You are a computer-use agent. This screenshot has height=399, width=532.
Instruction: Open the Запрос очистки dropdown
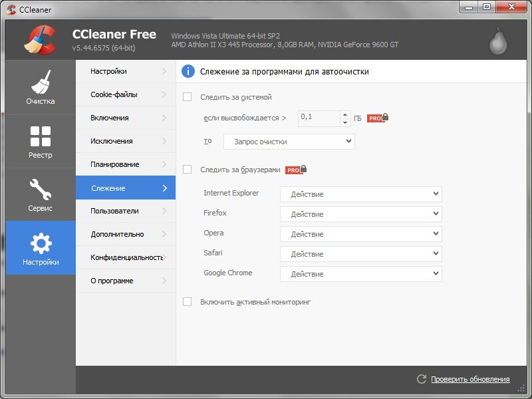[289, 142]
